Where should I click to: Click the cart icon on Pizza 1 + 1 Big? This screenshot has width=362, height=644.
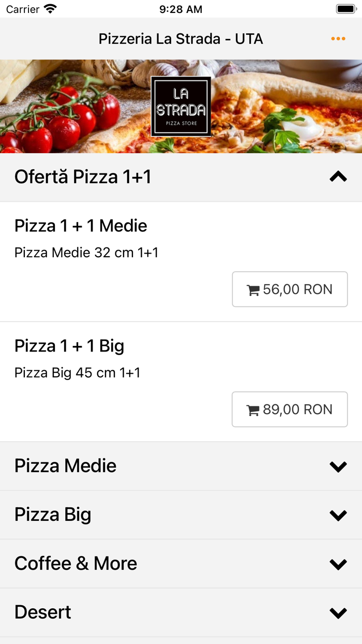253,409
